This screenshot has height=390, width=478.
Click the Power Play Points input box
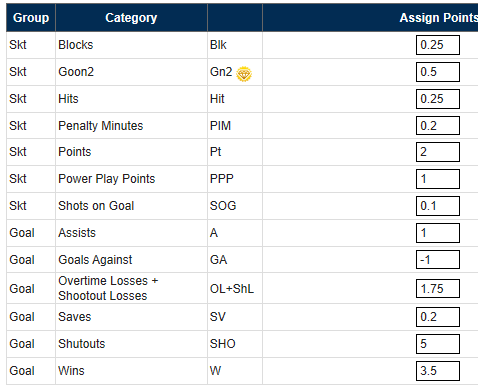438,179
